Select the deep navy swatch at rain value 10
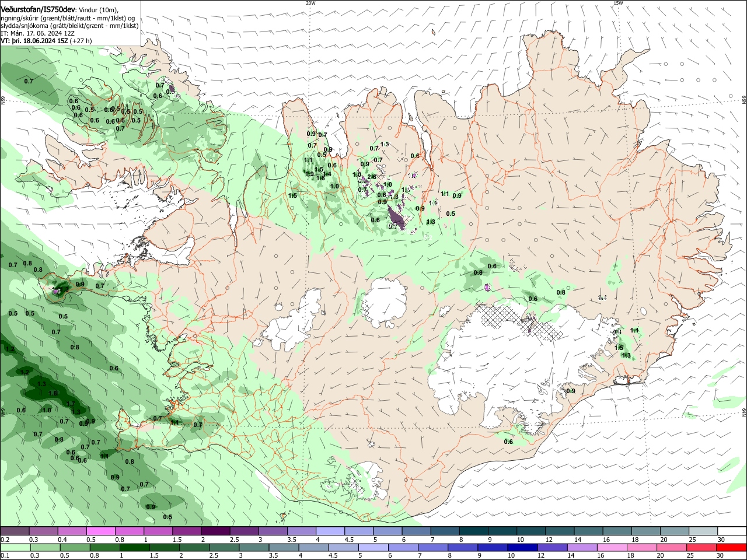The height and width of the screenshot is (560, 747). tap(521, 547)
